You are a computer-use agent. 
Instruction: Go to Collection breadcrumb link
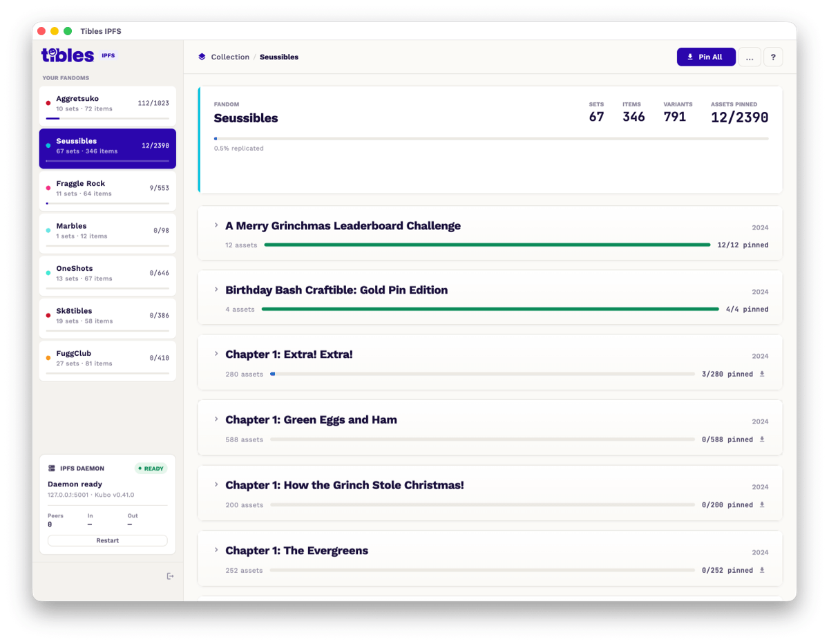[x=230, y=57]
